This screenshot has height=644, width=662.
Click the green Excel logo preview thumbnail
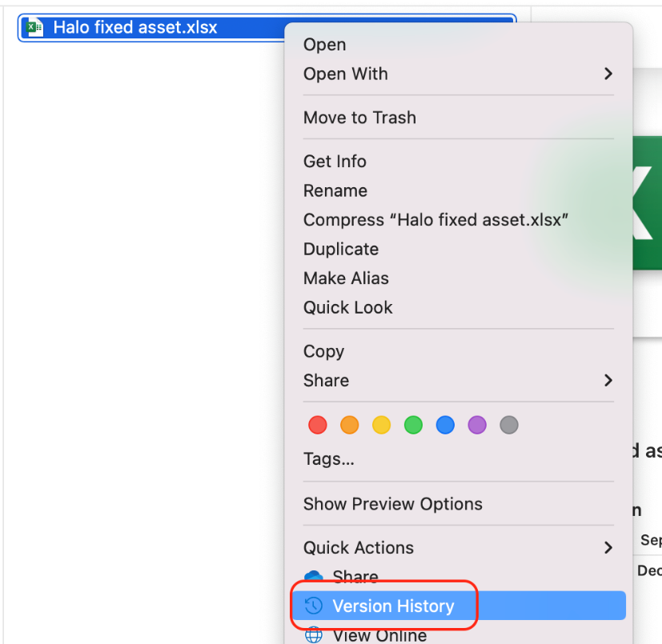point(648,204)
